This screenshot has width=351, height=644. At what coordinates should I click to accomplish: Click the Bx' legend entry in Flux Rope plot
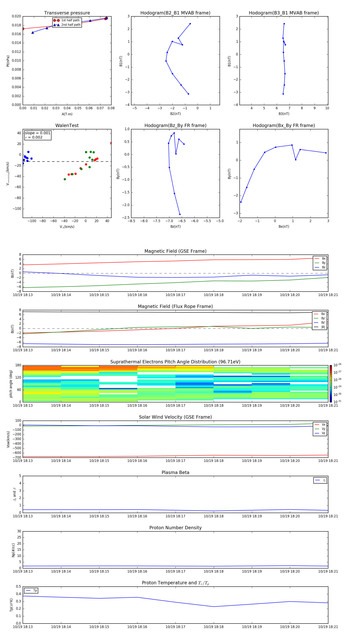(320, 314)
